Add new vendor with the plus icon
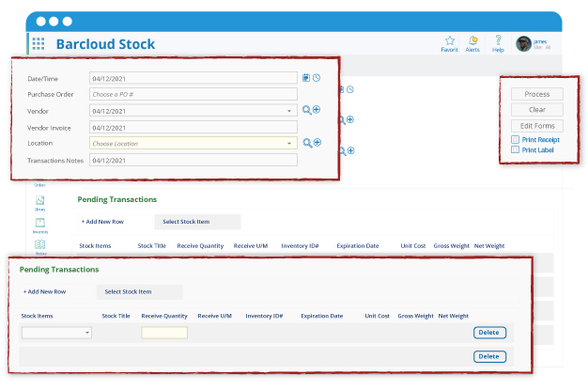The height and width of the screenshot is (390, 588). [317, 109]
